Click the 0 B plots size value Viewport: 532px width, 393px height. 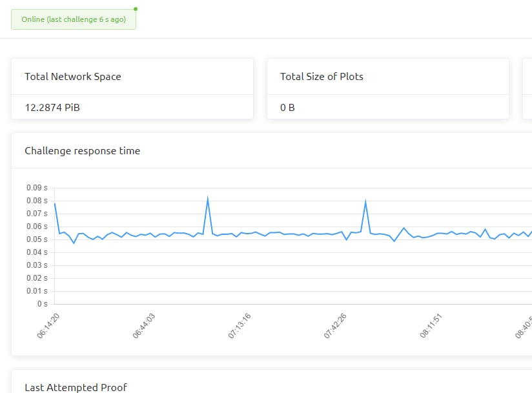(x=287, y=107)
